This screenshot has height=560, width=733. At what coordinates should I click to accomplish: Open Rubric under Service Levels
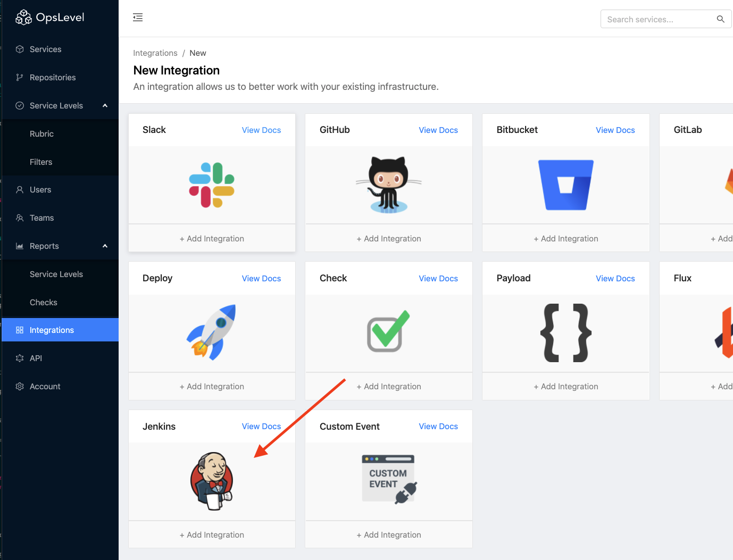pos(60,134)
